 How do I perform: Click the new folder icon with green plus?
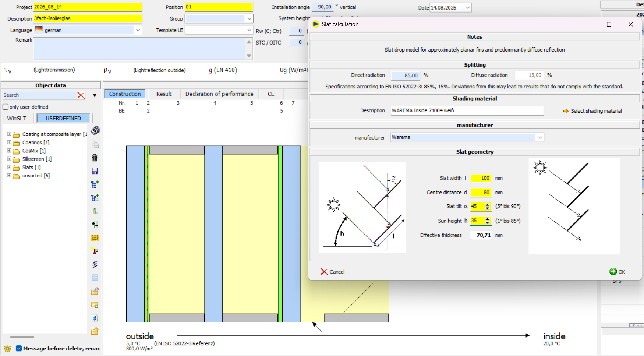(95, 305)
